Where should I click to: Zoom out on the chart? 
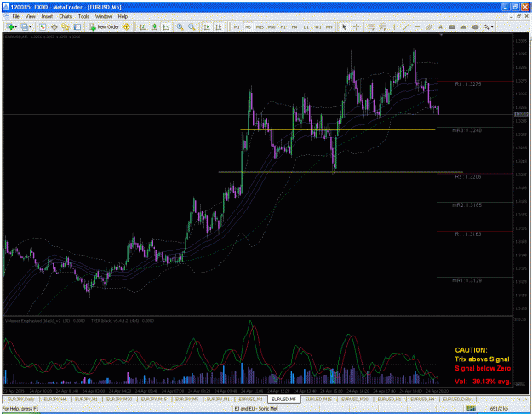click(x=192, y=26)
